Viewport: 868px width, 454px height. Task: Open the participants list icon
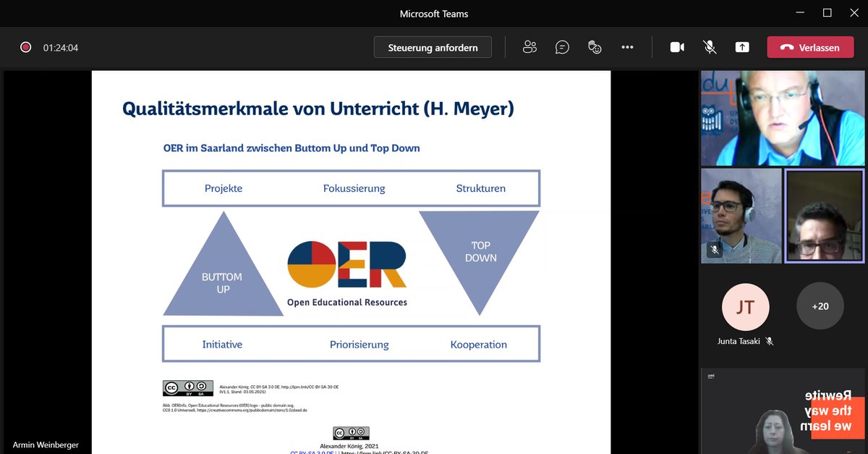529,46
